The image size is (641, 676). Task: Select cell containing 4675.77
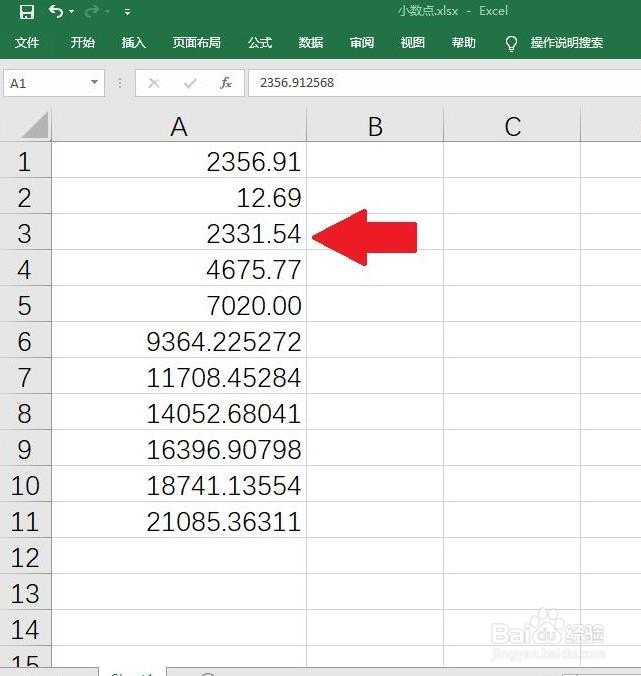179,269
